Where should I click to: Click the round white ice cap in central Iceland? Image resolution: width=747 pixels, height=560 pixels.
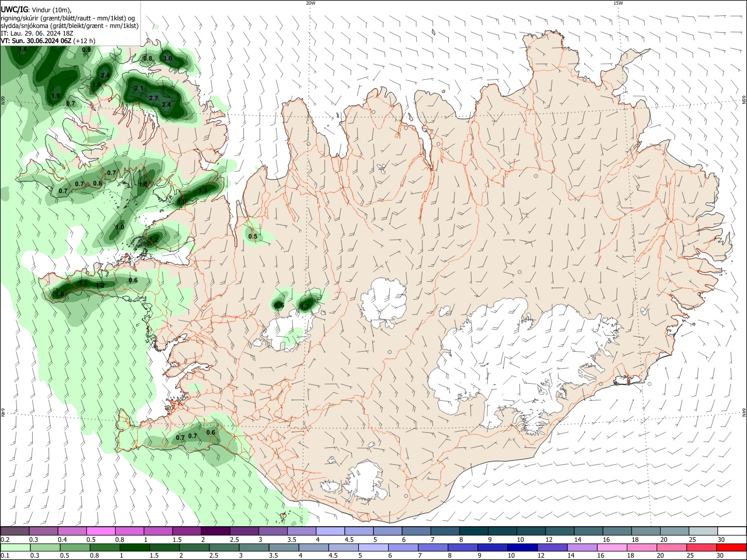383,302
